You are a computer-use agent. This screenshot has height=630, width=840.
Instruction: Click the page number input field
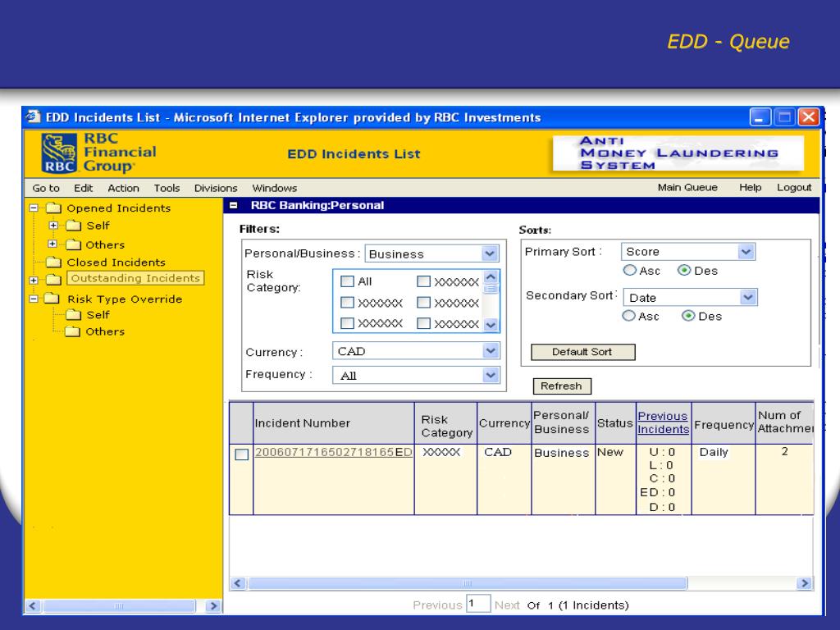(478, 604)
